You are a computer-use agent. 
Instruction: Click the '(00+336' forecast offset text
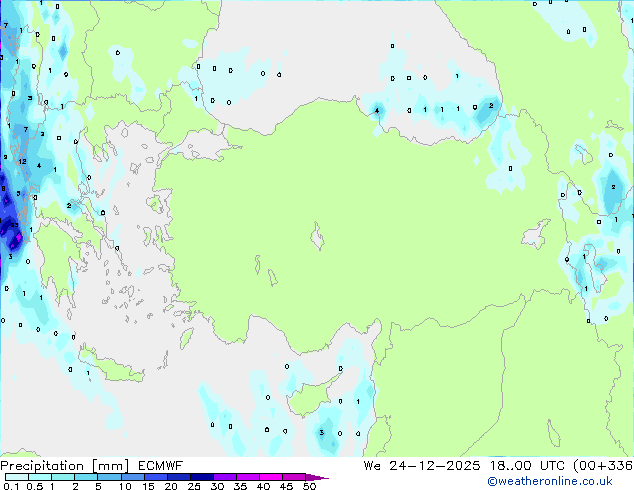(x=603, y=466)
